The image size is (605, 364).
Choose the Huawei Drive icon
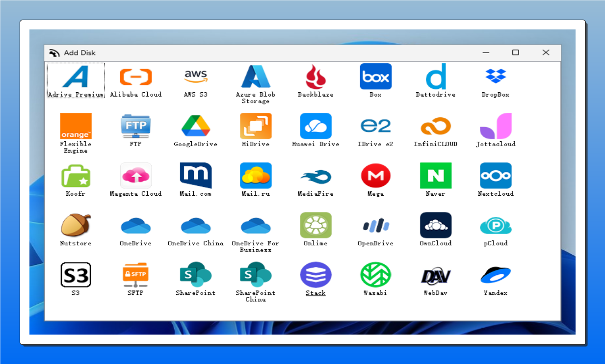[x=316, y=126]
